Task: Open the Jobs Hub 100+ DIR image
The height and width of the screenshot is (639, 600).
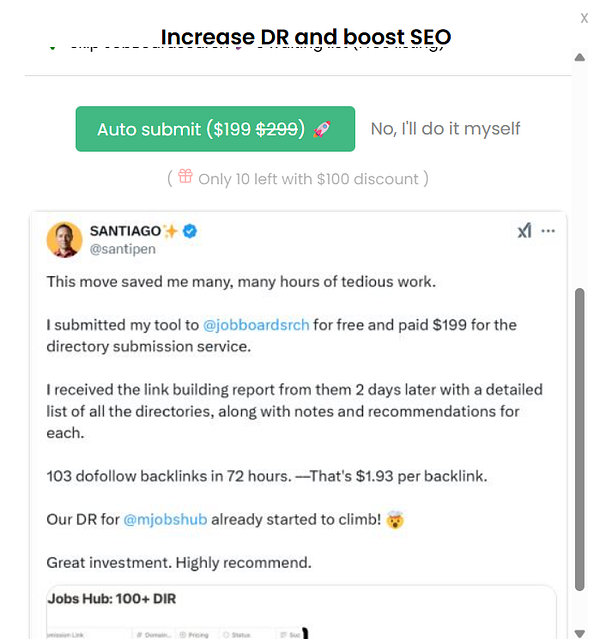Action: point(300,612)
